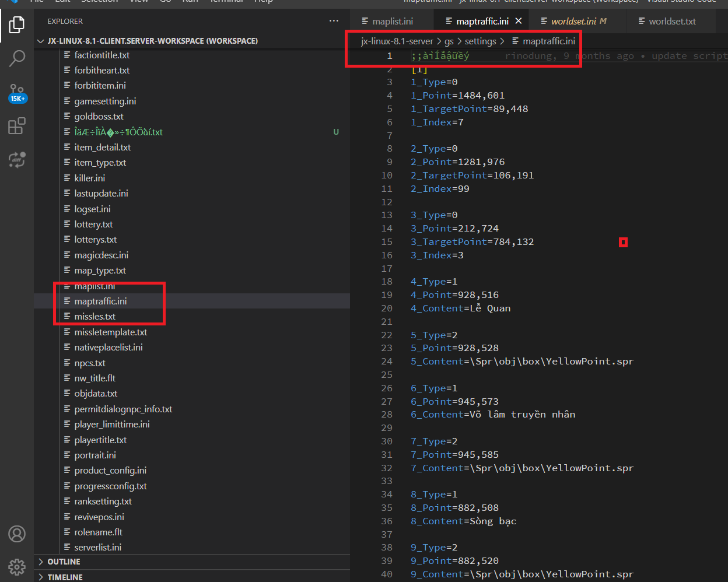Open gamesetting.ini from the file tree

104,100
